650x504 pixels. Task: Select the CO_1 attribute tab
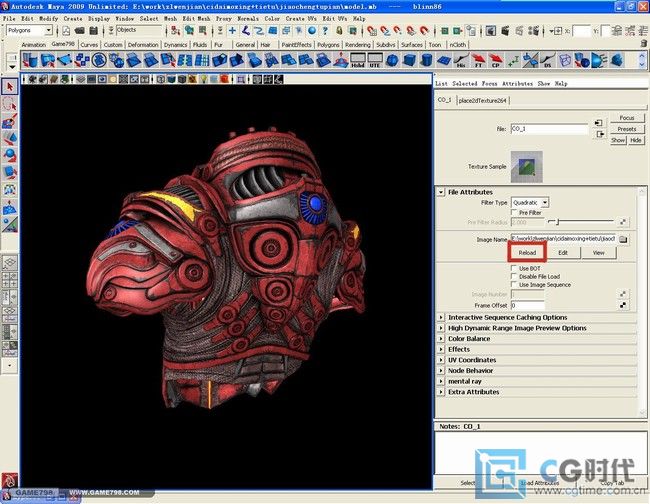coord(444,100)
